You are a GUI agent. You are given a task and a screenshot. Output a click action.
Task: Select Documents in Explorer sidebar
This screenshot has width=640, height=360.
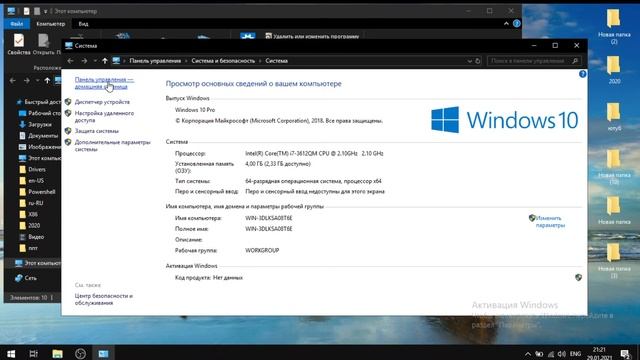39,136
